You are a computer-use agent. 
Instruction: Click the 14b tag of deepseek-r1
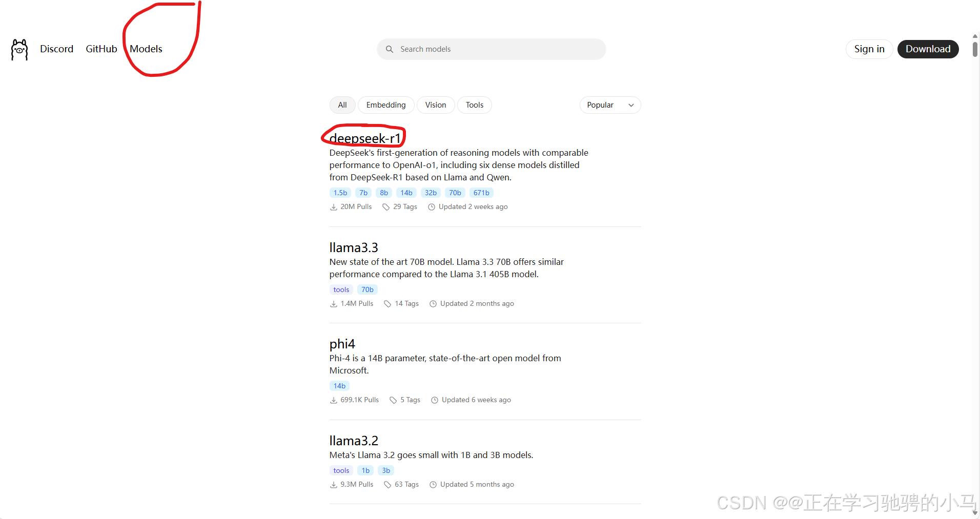pos(406,193)
